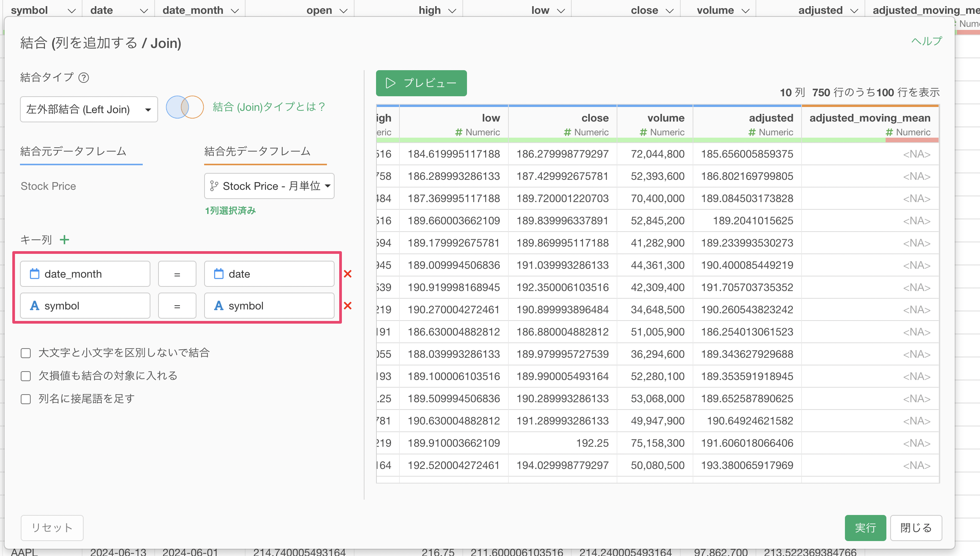Click the play icon on the プレビュー button
Viewport: 980px width, 556px height.
point(390,83)
